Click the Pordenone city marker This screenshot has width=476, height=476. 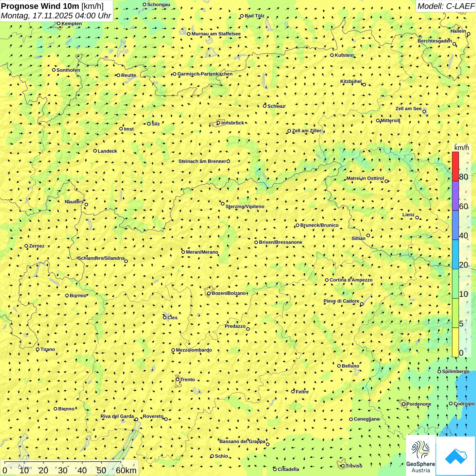(x=404, y=404)
